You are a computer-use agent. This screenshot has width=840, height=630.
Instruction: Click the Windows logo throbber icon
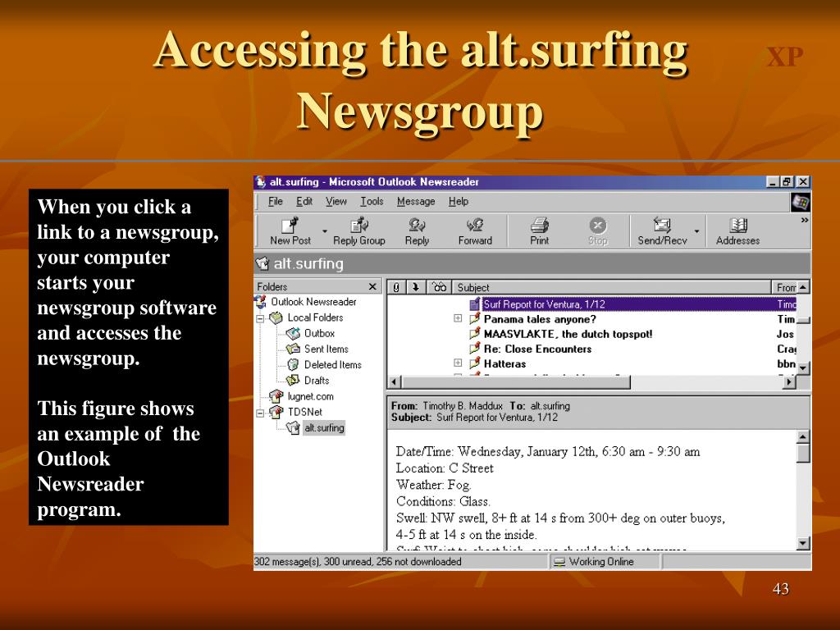tap(801, 203)
